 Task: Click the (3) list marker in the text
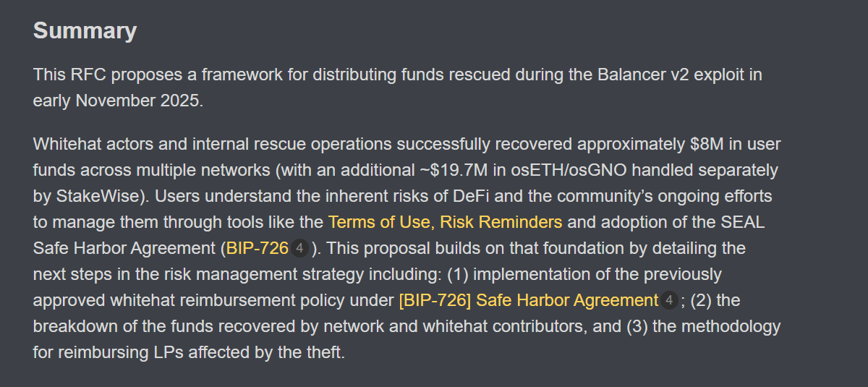(x=640, y=326)
